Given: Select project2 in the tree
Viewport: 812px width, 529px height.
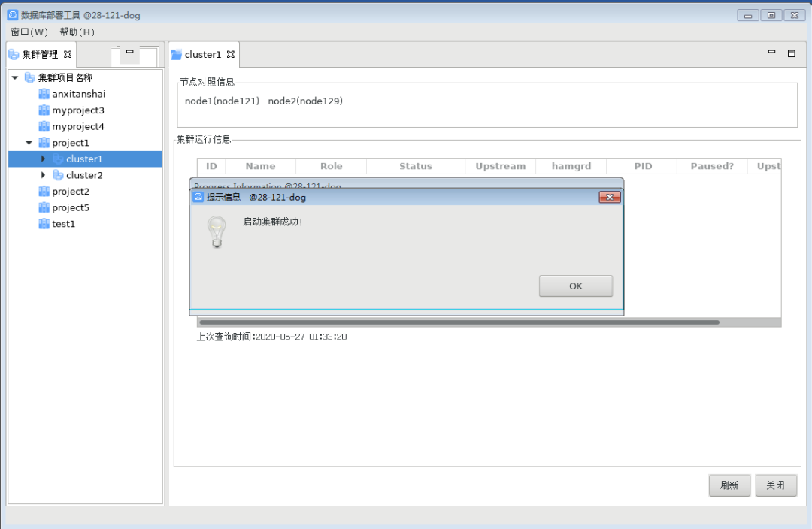Looking at the screenshot, I should click(x=71, y=192).
